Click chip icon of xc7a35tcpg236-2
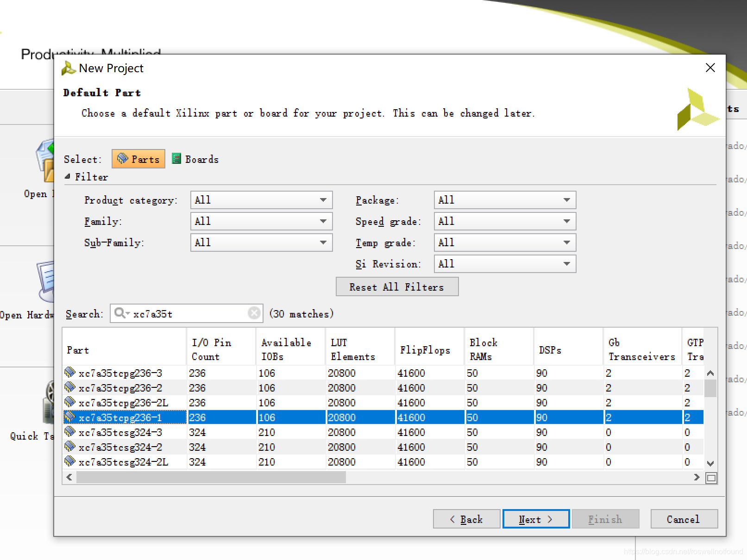Viewport: 747px width, 560px height. 70,387
